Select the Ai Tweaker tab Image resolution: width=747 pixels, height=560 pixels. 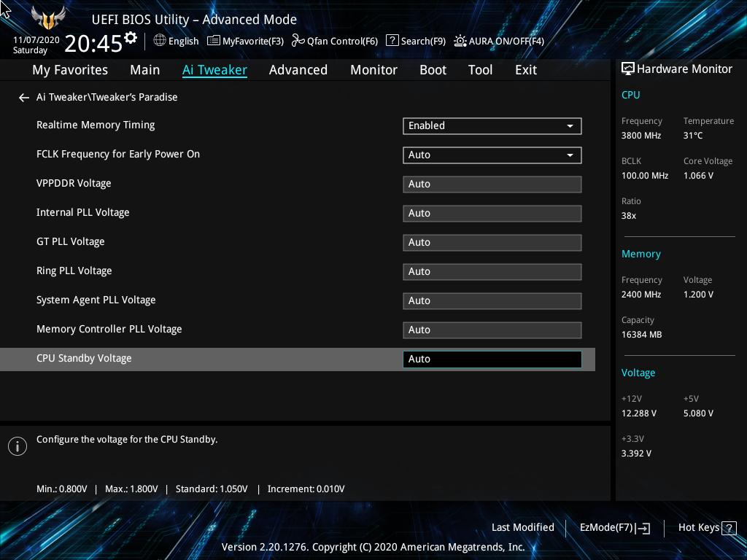pyautogui.click(x=215, y=70)
